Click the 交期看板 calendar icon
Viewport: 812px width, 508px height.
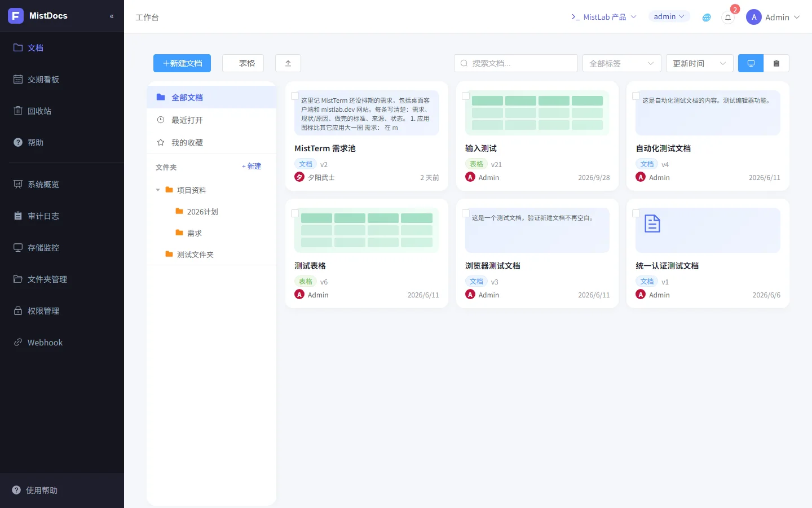(x=18, y=79)
